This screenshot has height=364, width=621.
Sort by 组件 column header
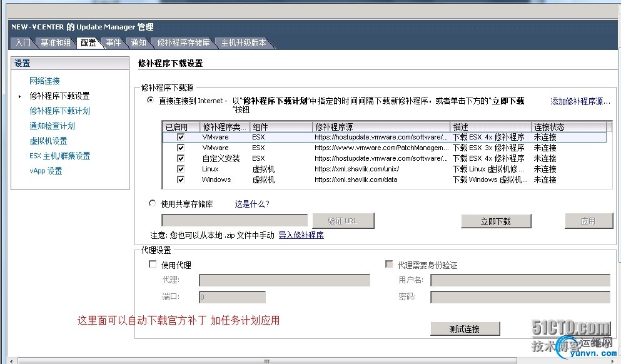(281, 127)
